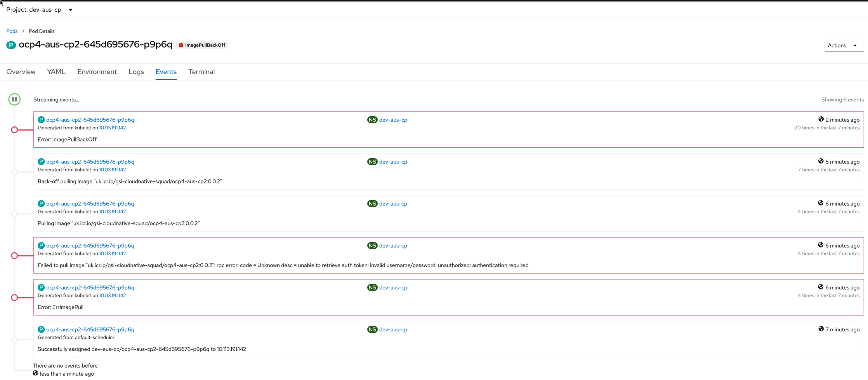Image resolution: width=868 pixels, height=380 pixels.
Task: Click the NS icon in the scheduler event row
Action: coord(372,329)
